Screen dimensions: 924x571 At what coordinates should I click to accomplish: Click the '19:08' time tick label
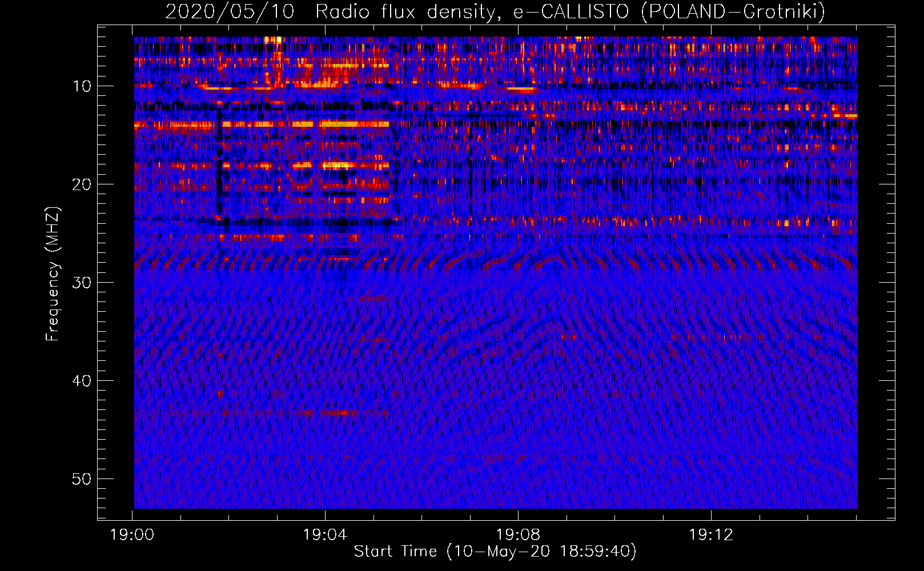click(x=518, y=535)
